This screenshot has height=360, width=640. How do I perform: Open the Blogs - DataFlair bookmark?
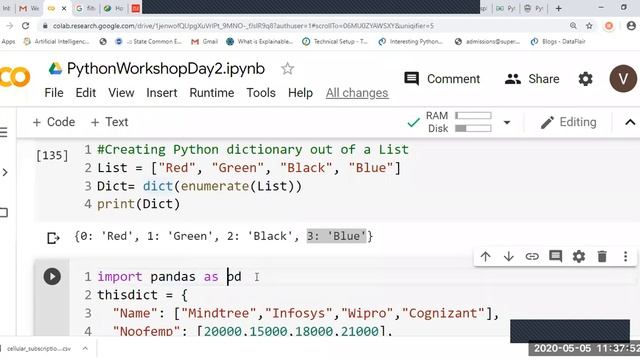pos(558,41)
